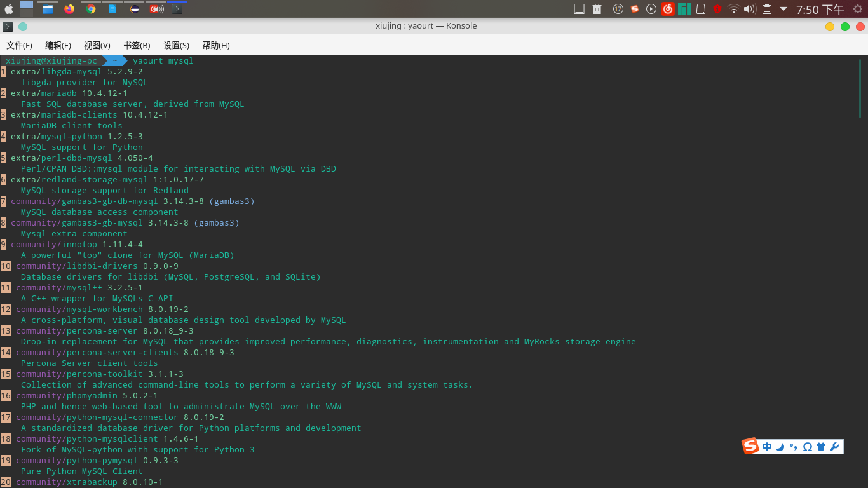The width and height of the screenshot is (868, 488).
Task: Open the clipboard tray icon
Action: point(767,9)
